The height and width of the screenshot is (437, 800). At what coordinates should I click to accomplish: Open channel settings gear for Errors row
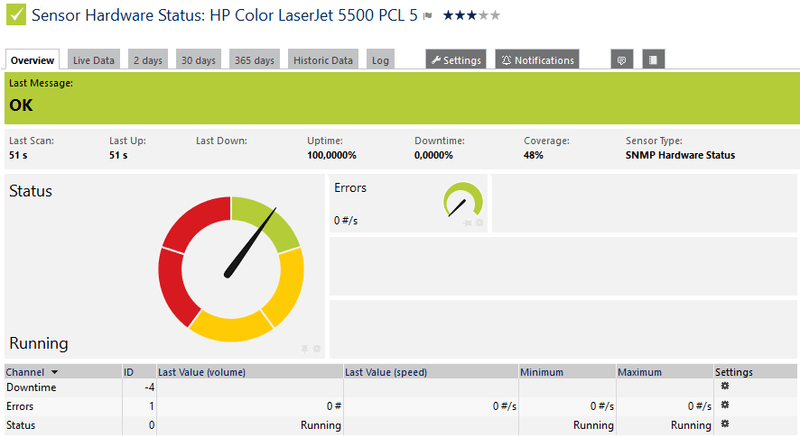point(724,405)
